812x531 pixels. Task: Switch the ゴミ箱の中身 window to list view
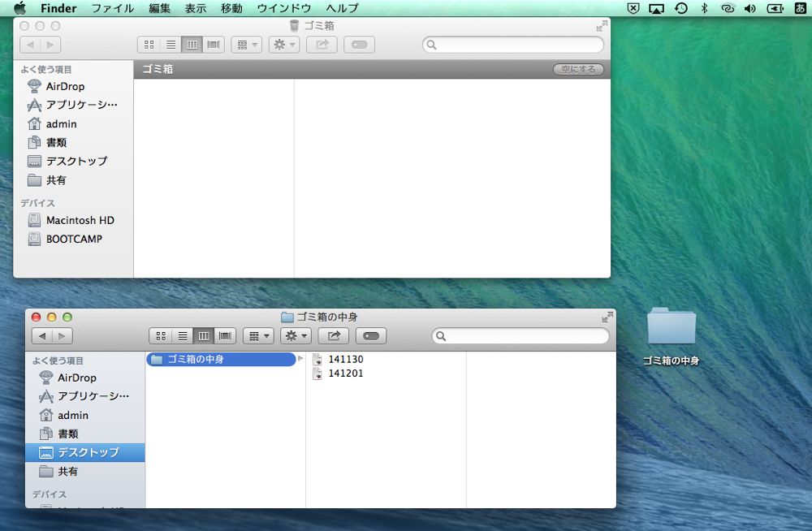click(182, 335)
